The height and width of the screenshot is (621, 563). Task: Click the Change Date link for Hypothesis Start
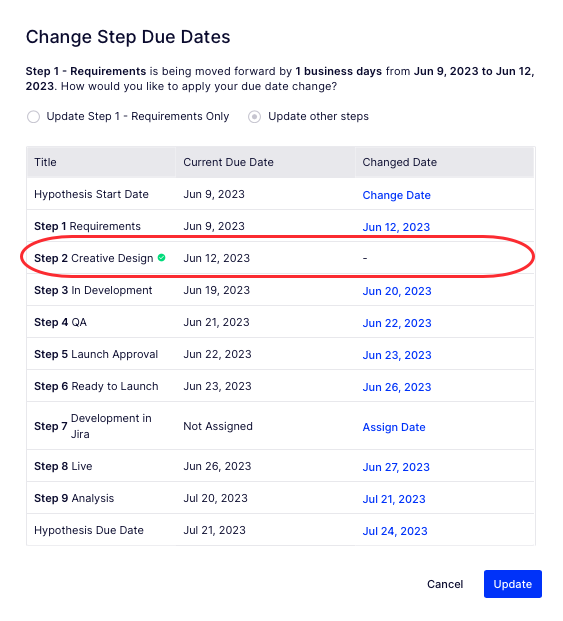396,195
